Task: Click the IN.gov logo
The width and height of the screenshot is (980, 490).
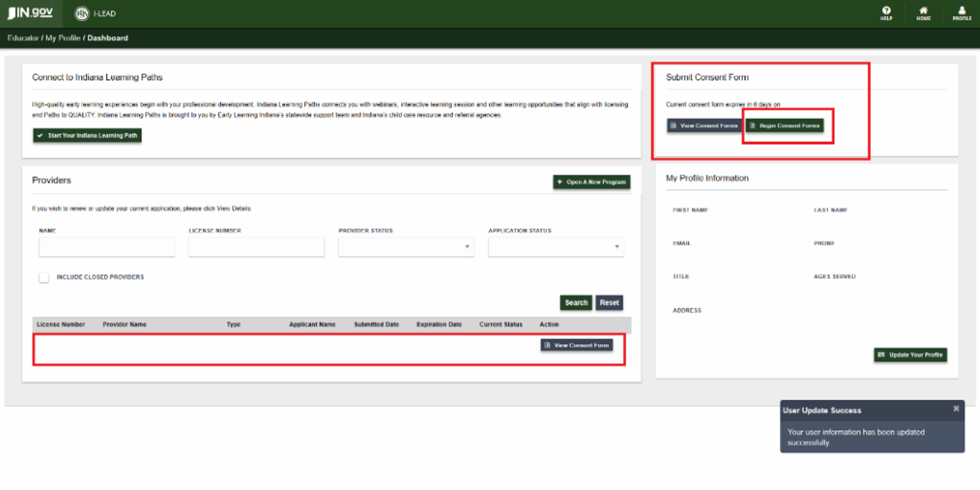Action: [29, 13]
